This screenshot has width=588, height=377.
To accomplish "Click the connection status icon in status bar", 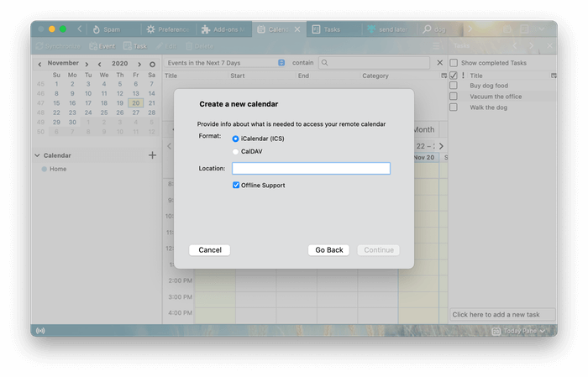I will pyautogui.click(x=40, y=331).
